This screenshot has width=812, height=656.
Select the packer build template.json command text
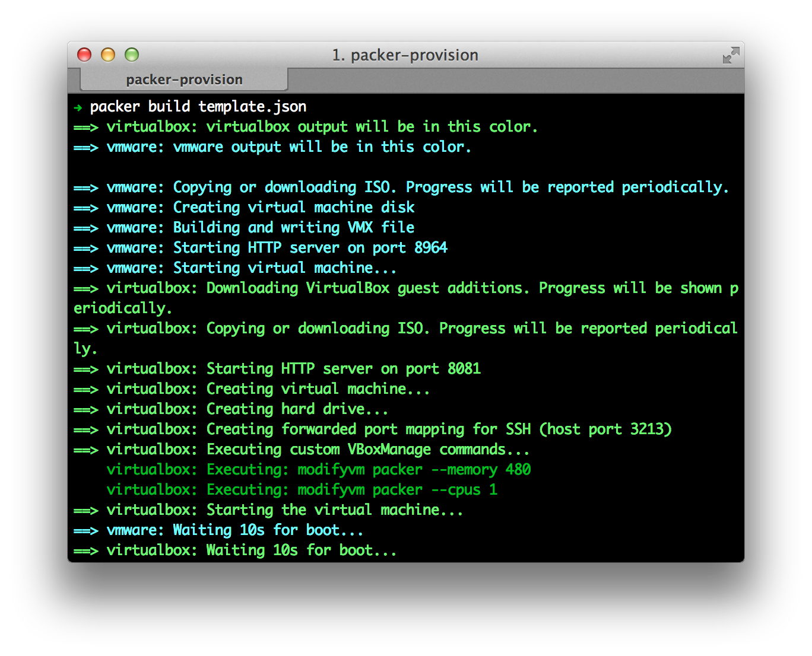coord(198,106)
